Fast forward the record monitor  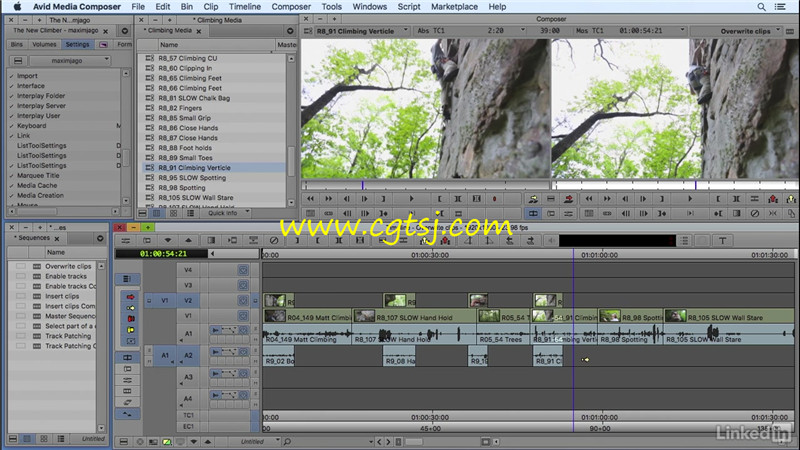click(x=607, y=199)
